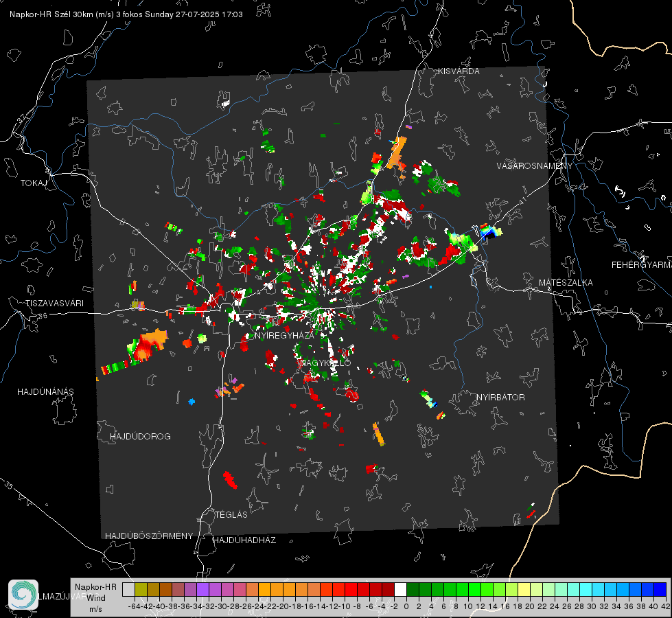The width and height of the screenshot is (672, 618).
Task: Click the white swatch in the wind legend
Action: tap(400, 589)
